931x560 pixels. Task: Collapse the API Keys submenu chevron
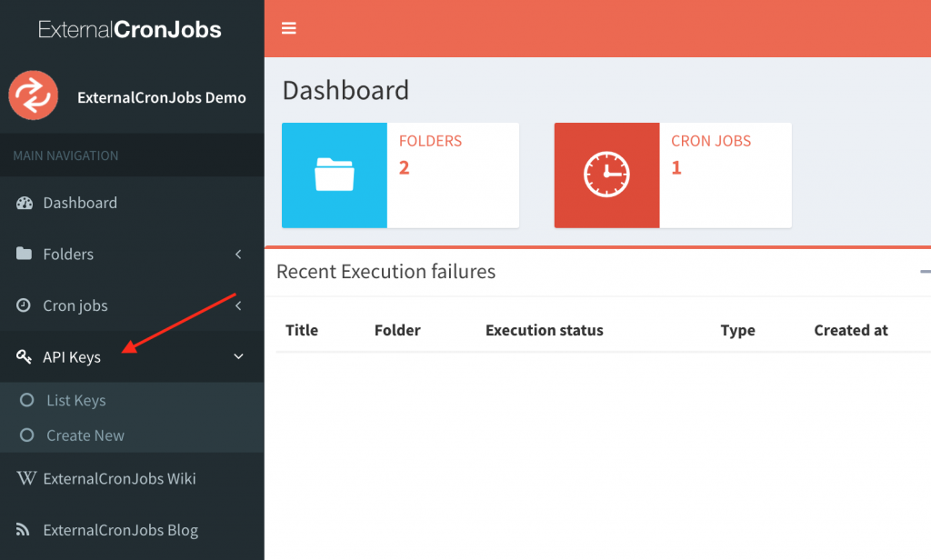(x=238, y=356)
